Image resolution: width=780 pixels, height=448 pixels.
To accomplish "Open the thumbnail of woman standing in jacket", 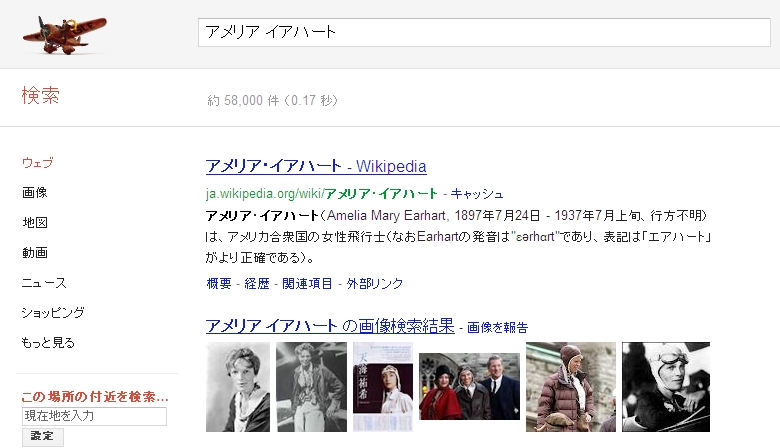I will click(x=311, y=387).
